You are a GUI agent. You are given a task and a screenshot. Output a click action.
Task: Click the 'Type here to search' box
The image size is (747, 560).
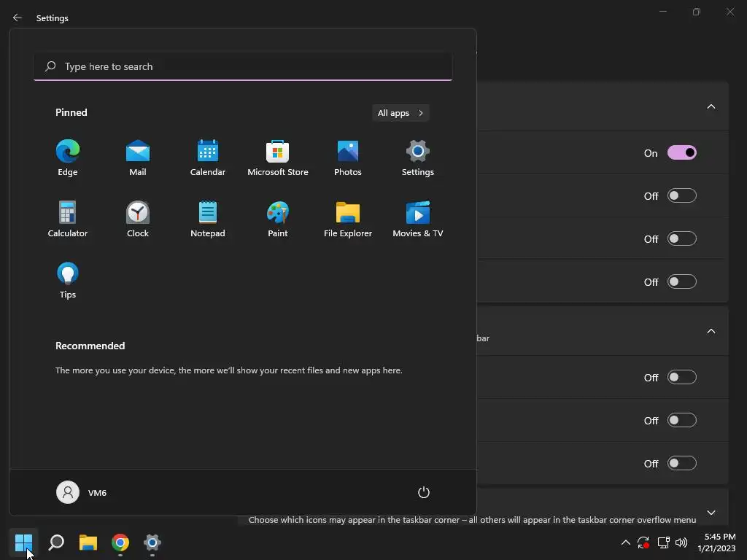pos(243,66)
